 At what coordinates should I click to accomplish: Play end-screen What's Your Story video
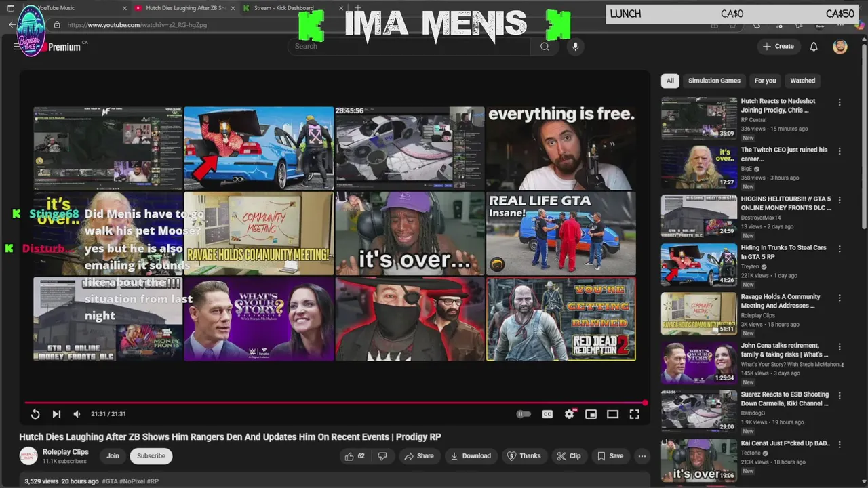pos(258,319)
